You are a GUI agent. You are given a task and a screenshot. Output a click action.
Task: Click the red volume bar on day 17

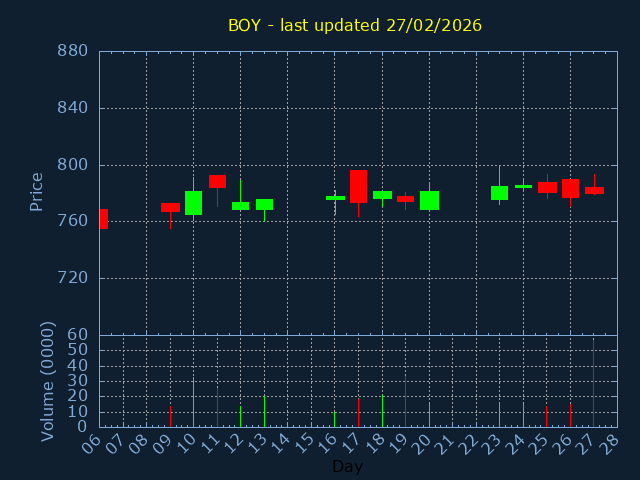(x=358, y=413)
